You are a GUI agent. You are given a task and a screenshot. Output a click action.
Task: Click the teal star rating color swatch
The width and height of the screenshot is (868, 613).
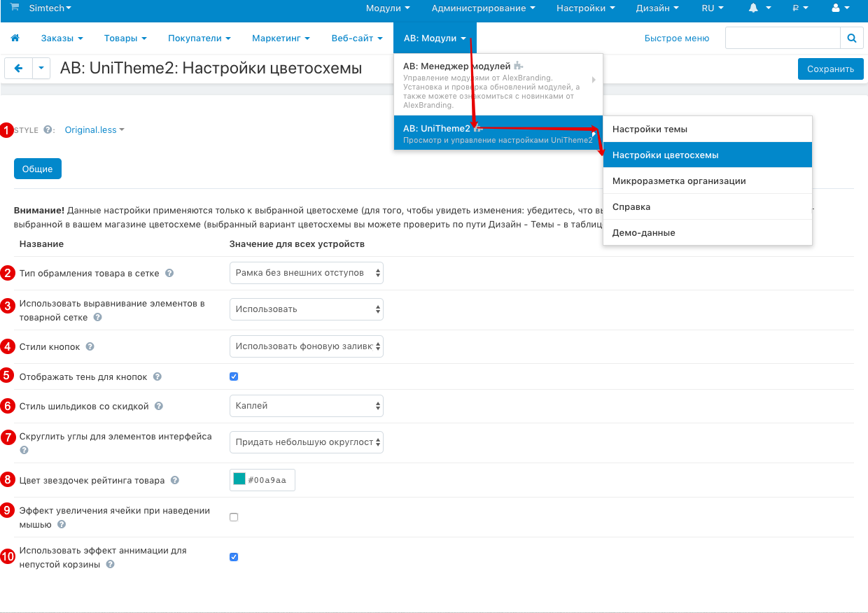[x=239, y=479]
